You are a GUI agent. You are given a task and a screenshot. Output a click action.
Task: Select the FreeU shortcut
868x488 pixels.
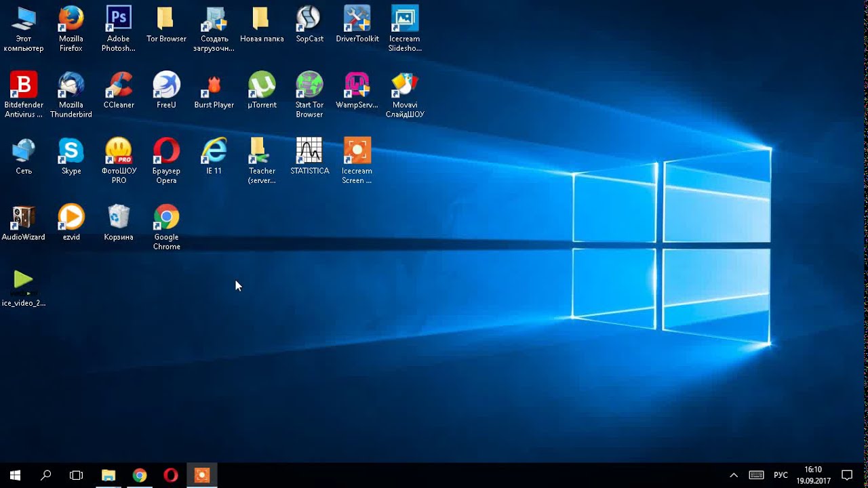[x=166, y=91]
